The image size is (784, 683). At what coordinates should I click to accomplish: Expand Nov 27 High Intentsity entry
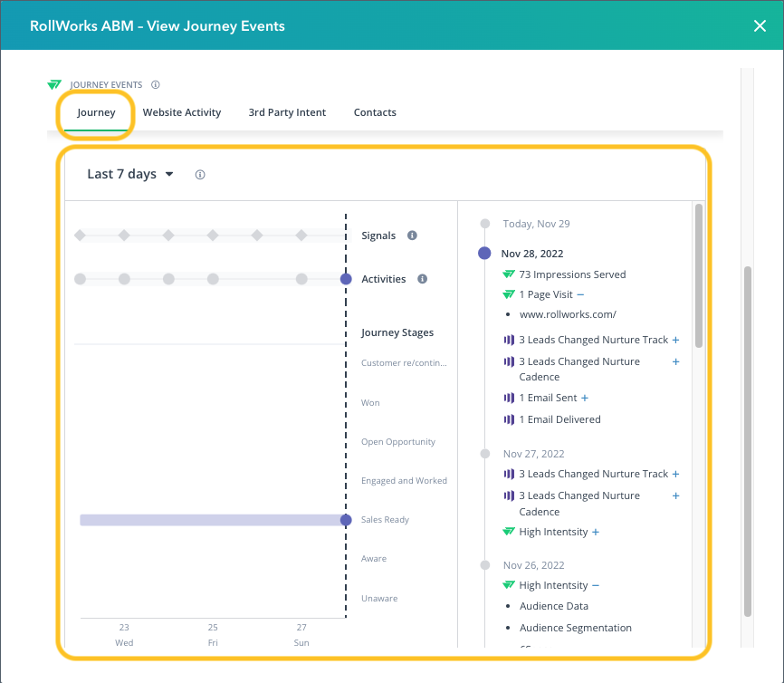point(596,532)
